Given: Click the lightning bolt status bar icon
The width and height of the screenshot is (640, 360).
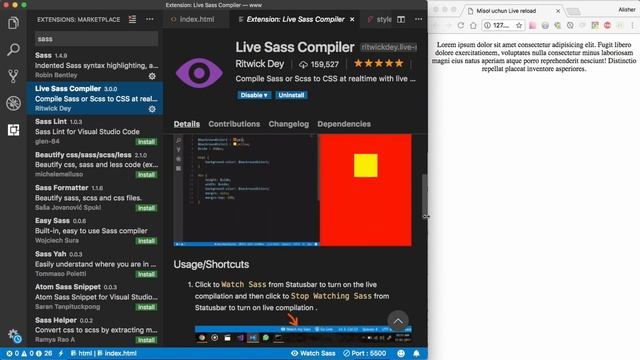Looking at the screenshot, I should point(61,353).
